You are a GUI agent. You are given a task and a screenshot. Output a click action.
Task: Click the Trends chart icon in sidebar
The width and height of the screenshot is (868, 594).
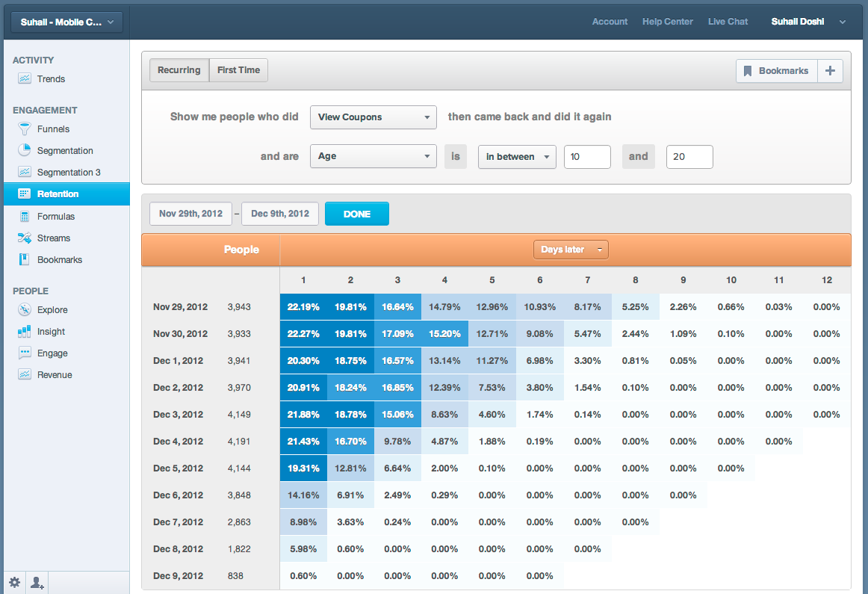(25, 78)
